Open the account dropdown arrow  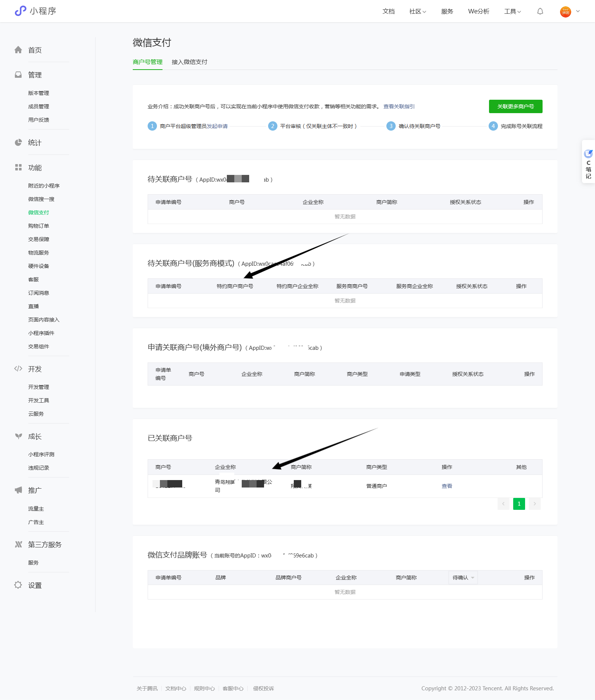[578, 11]
